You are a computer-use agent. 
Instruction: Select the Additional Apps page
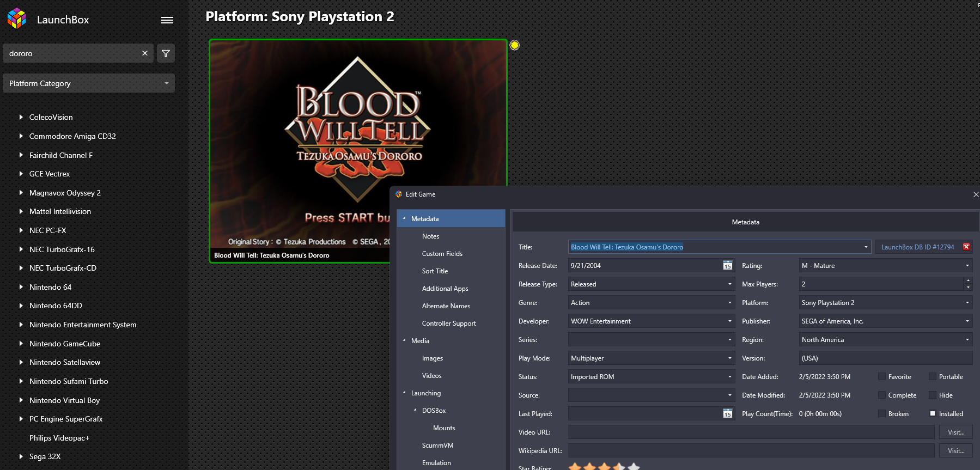[445, 289]
